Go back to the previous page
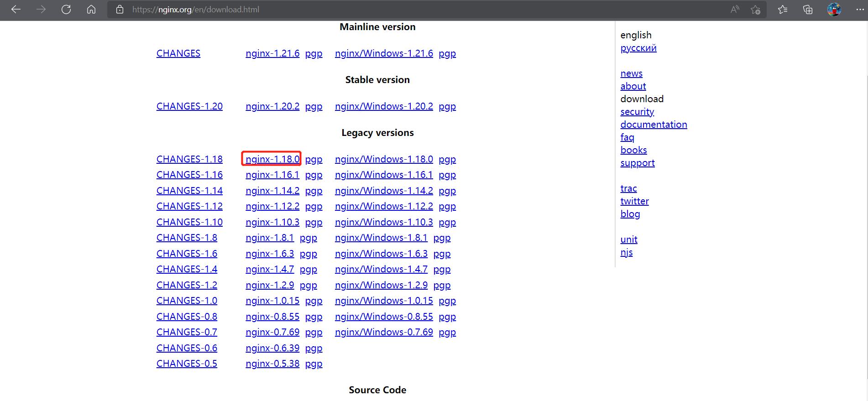This screenshot has height=401, width=868. pyautogui.click(x=16, y=9)
